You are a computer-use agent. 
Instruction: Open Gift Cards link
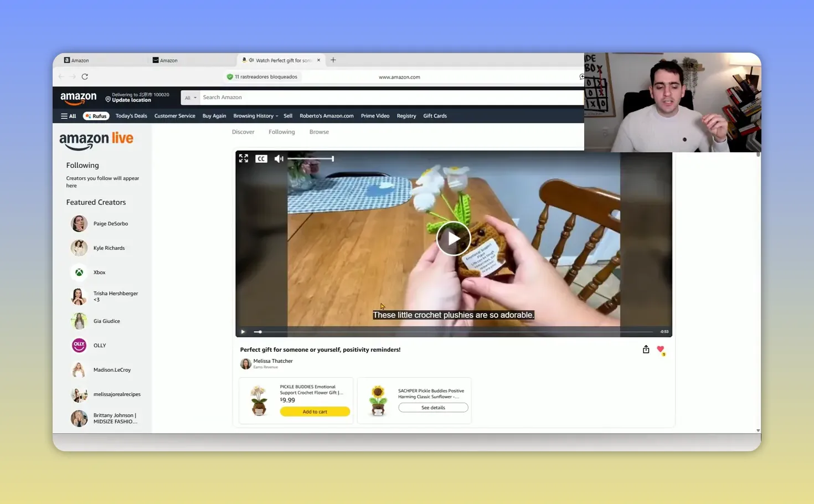click(x=435, y=116)
